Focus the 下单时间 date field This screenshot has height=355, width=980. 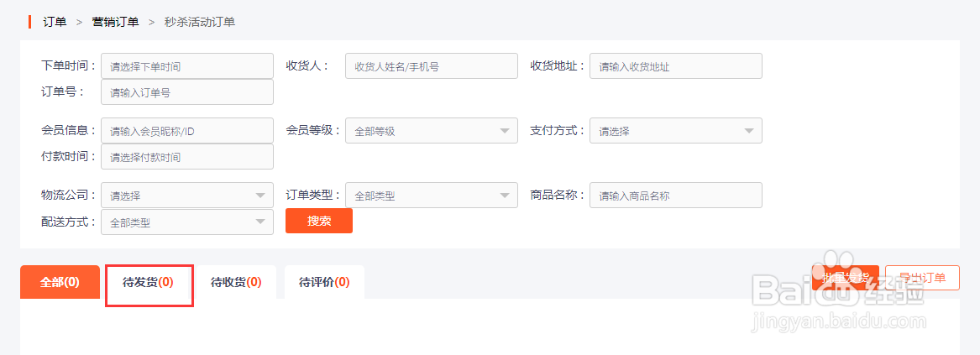pyautogui.click(x=186, y=66)
